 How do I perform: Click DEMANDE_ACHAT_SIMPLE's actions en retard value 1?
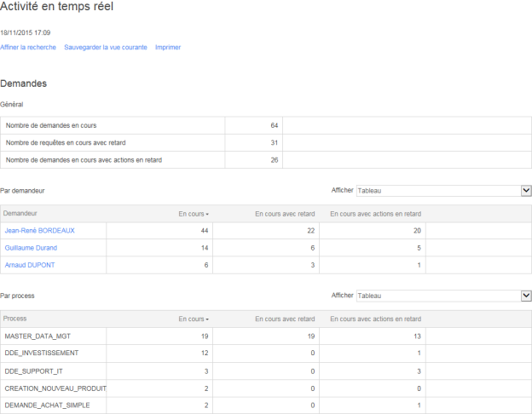[x=419, y=405]
